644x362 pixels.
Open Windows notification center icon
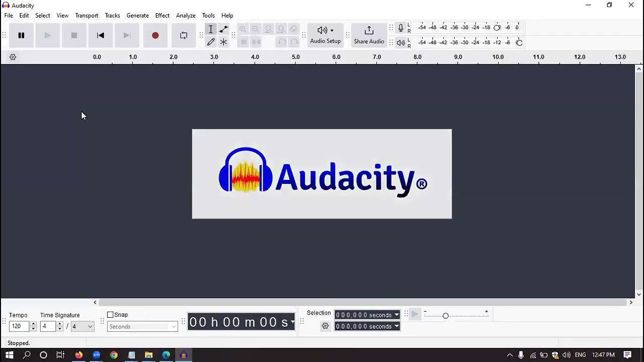(627, 355)
